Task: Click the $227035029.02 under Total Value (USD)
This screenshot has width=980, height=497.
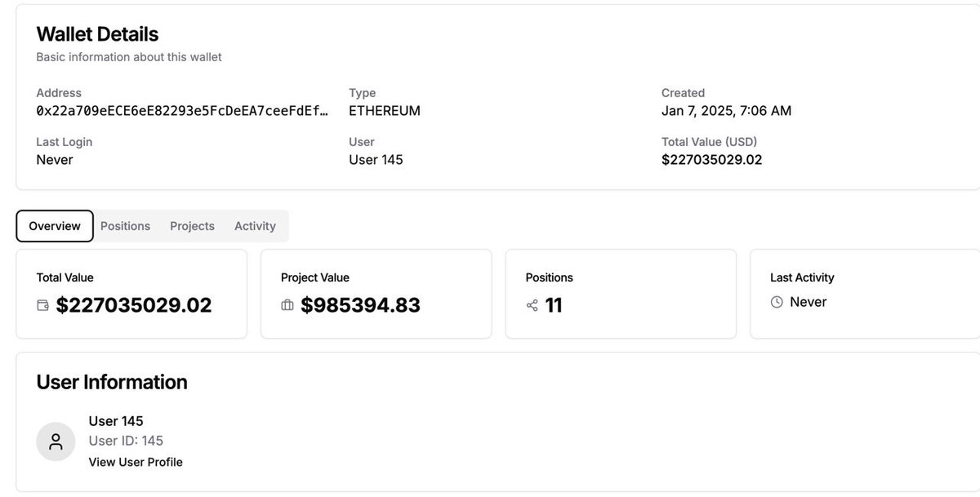Action: tap(711, 160)
